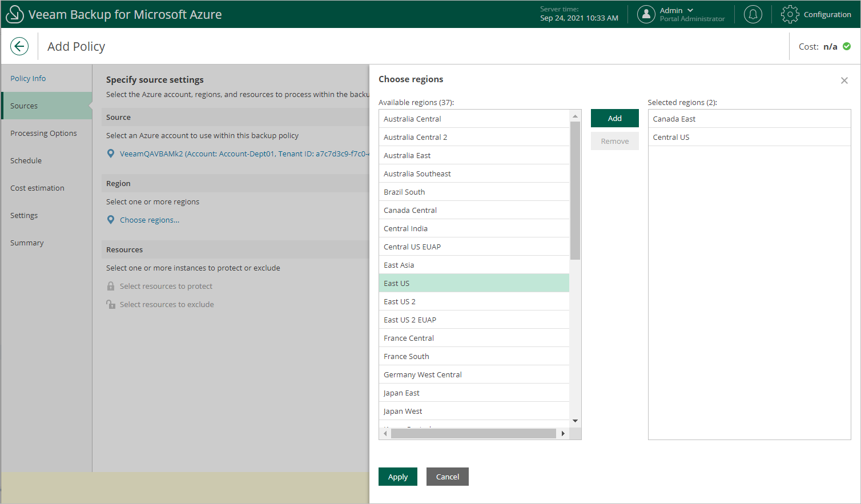
Task: Click the Add button
Action: (615, 118)
